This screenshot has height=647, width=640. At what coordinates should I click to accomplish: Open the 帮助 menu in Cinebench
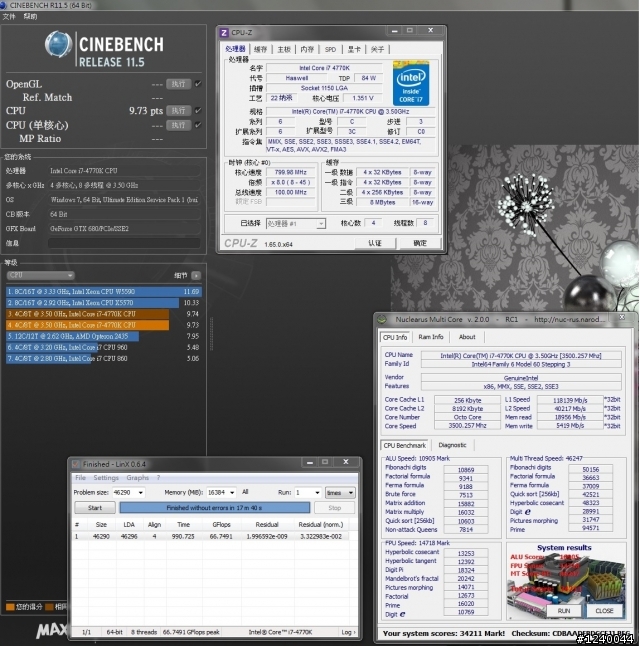pyautogui.click(x=30, y=17)
